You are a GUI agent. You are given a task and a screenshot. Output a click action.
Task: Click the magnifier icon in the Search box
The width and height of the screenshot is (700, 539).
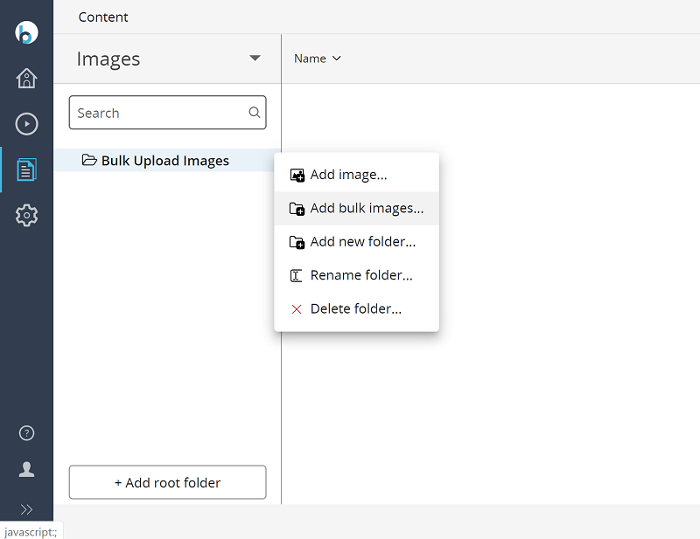[254, 113]
